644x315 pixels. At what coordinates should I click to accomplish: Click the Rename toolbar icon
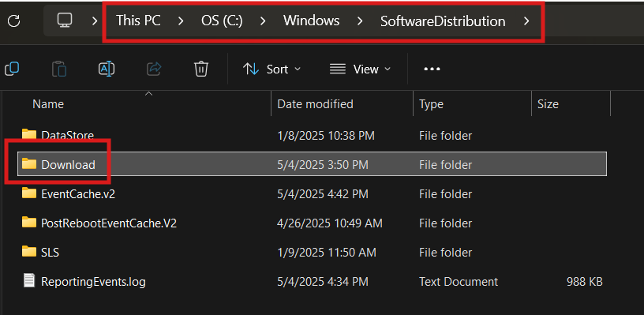107,69
